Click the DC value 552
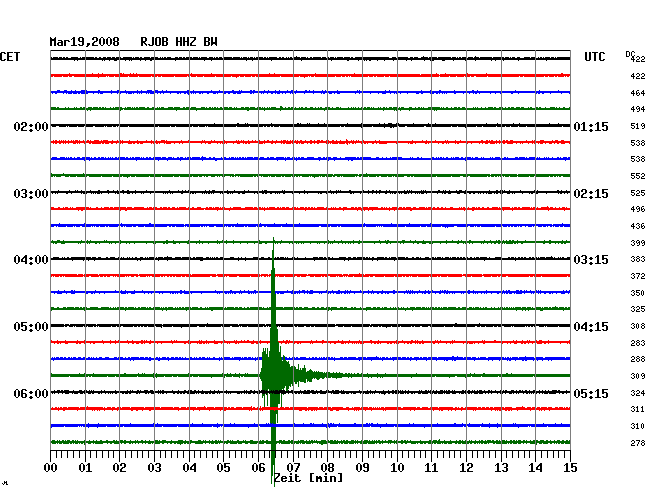 638,176
